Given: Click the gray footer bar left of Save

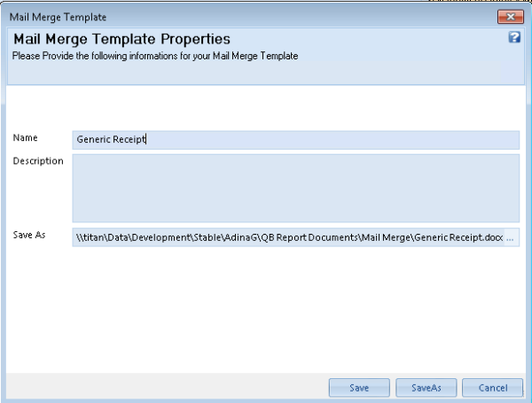Looking at the screenshot, I should coord(168,386).
